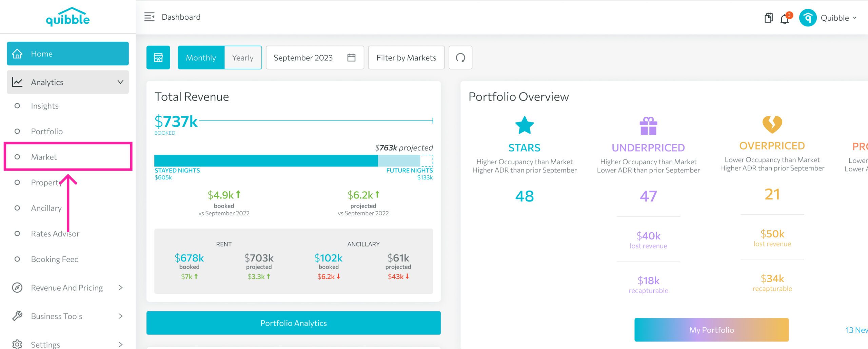Click the Business Tools wrench icon
The width and height of the screenshot is (868, 349).
click(x=17, y=316)
